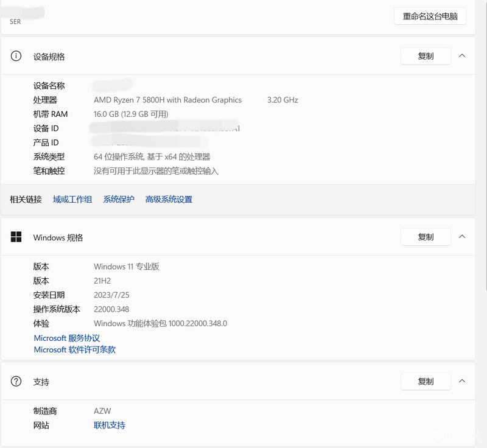Click the vertical scrollbar on the right edge
This screenshot has height=448, width=487.
click(486, 146)
